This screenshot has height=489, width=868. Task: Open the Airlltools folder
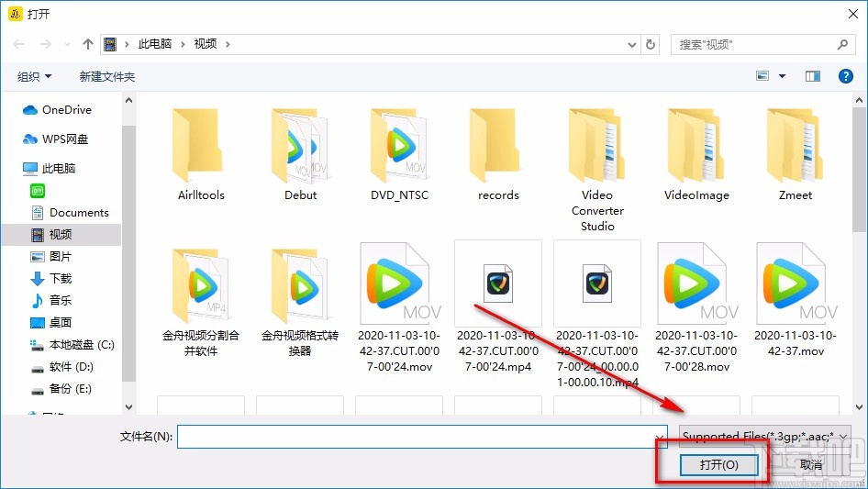[x=200, y=155]
